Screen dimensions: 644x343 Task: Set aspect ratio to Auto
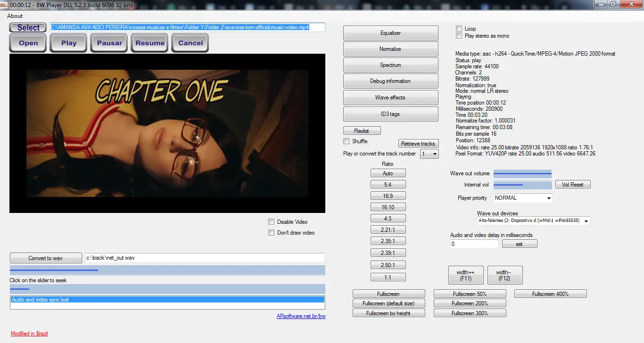[388, 173]
